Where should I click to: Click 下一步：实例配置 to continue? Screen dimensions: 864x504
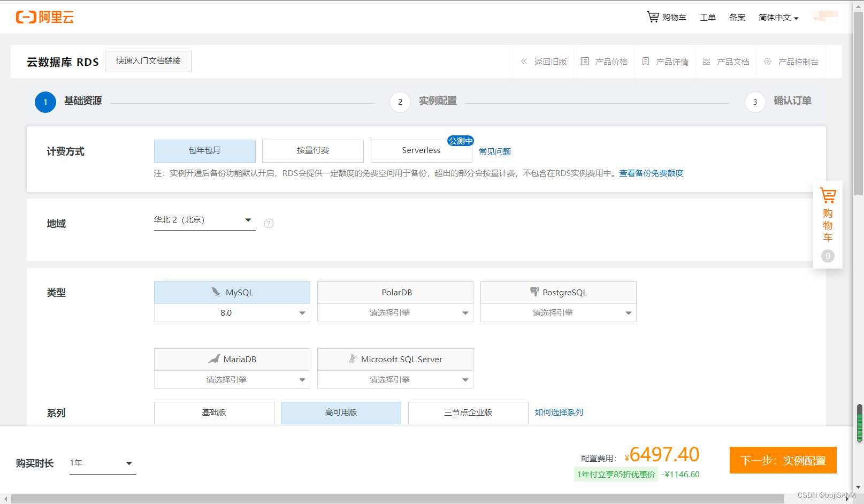click(x=782, y=460)
